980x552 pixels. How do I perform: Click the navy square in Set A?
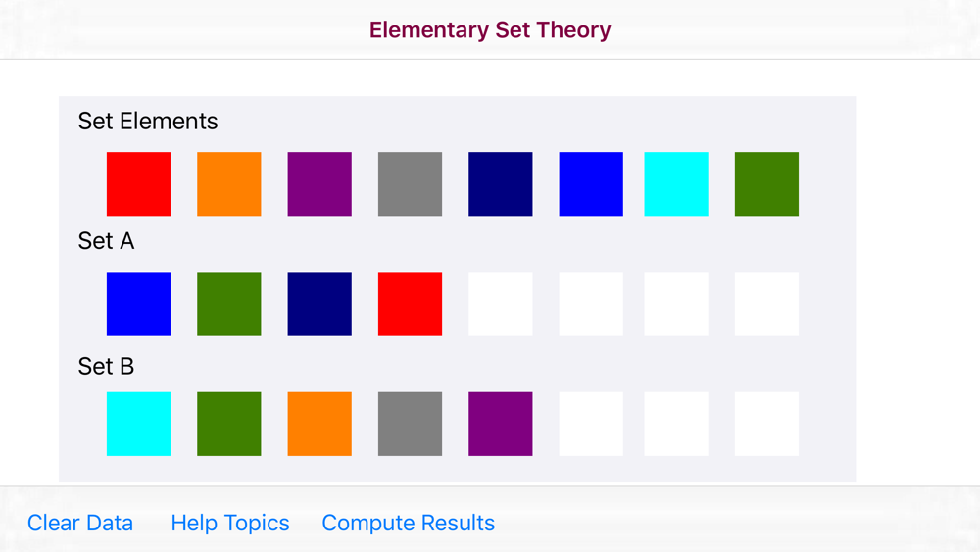click(319, 304)
